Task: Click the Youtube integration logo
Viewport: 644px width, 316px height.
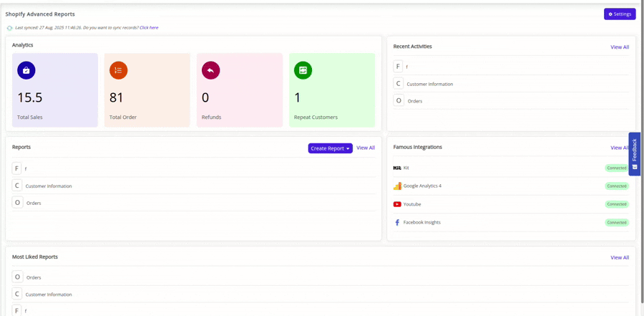Action: pos(397,204)
